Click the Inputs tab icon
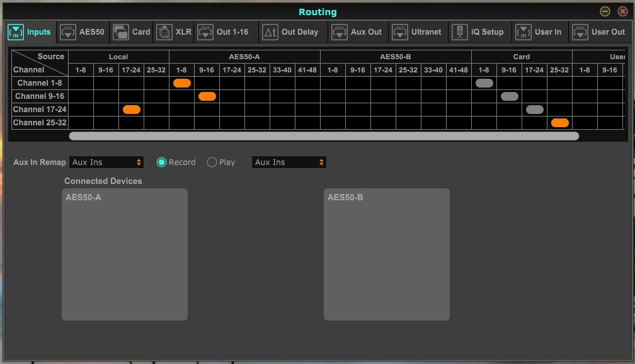Viewport: 635px width, 364px height. click(15, 32)
